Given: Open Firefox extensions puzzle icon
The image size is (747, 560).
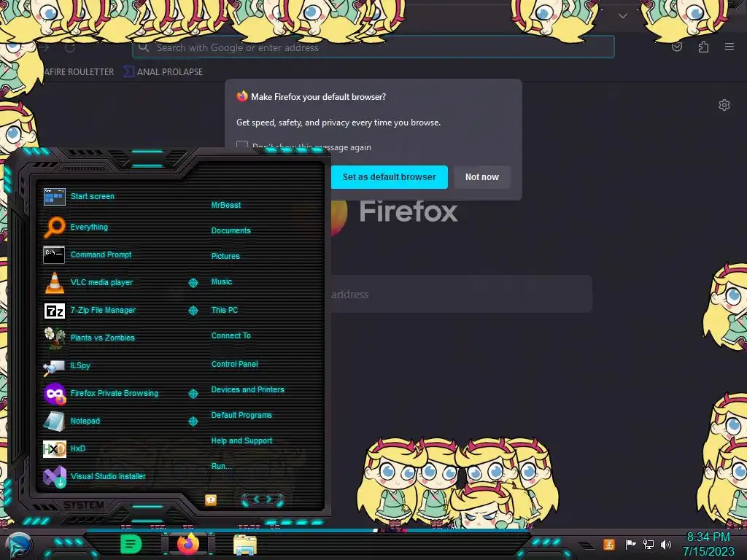Looking at the screenshot, I should pos(703,47).
